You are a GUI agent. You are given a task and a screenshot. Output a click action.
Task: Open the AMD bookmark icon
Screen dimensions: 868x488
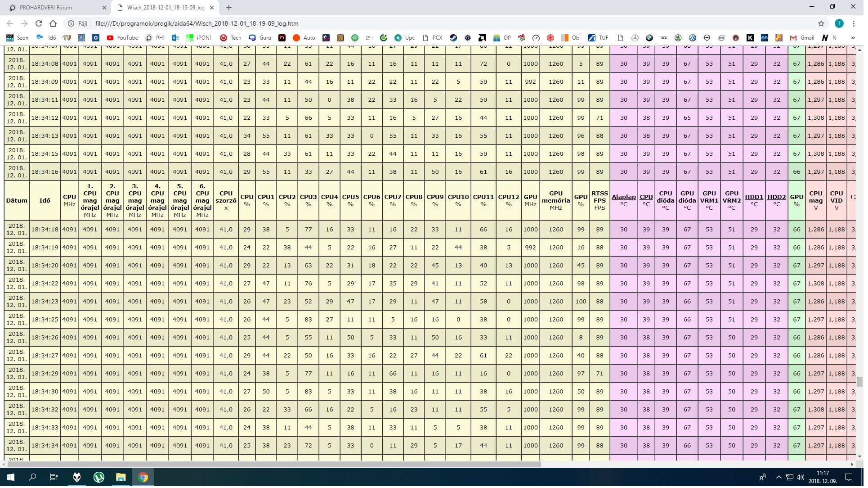point(482,38)
